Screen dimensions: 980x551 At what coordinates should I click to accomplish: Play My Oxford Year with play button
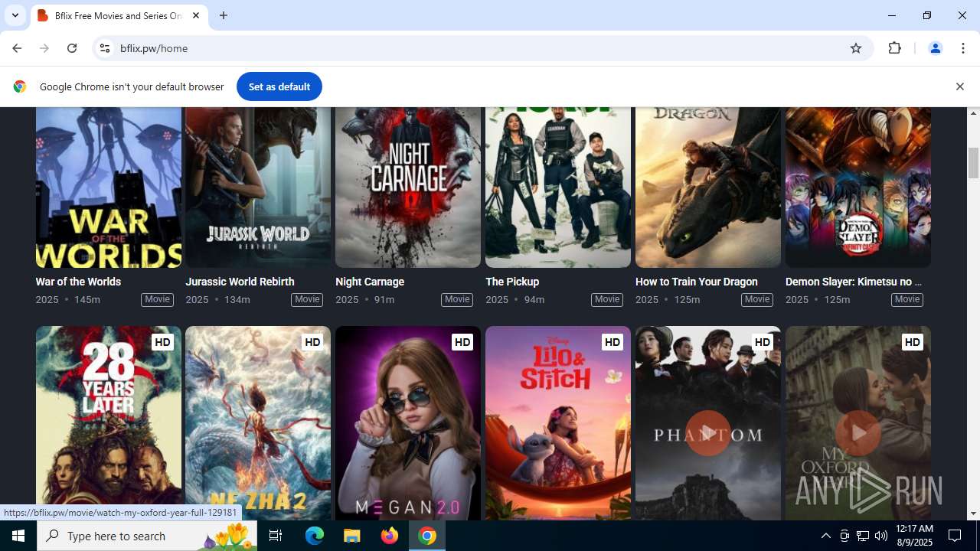[x=858, y=433]
